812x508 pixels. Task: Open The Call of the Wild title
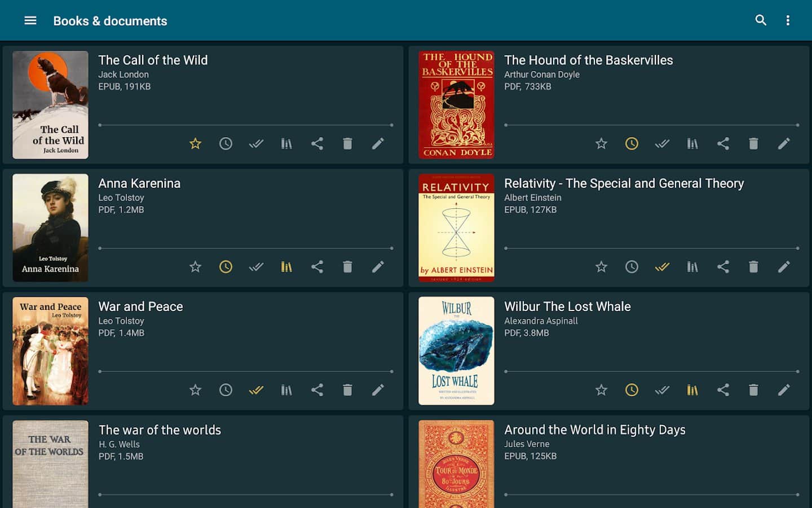click(x=153, y=60)
